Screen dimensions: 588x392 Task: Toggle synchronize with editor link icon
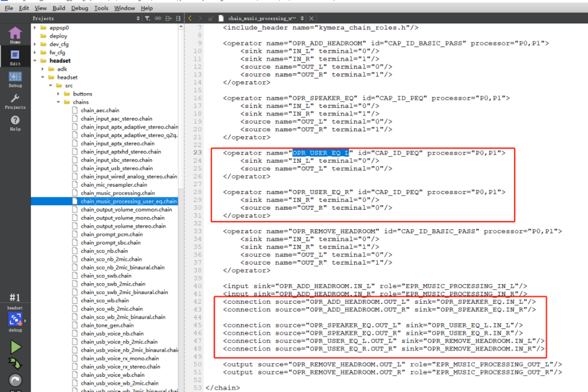coord(158,19)
